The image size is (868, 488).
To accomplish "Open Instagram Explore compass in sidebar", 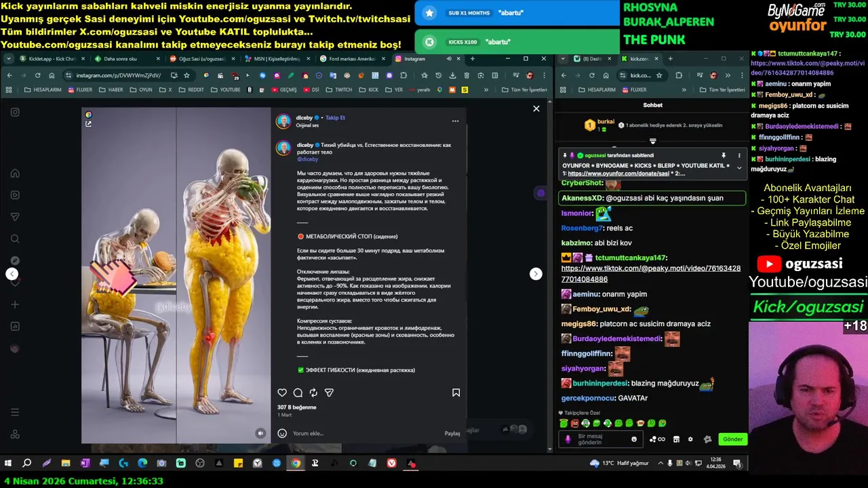I will tap(15, 260).
